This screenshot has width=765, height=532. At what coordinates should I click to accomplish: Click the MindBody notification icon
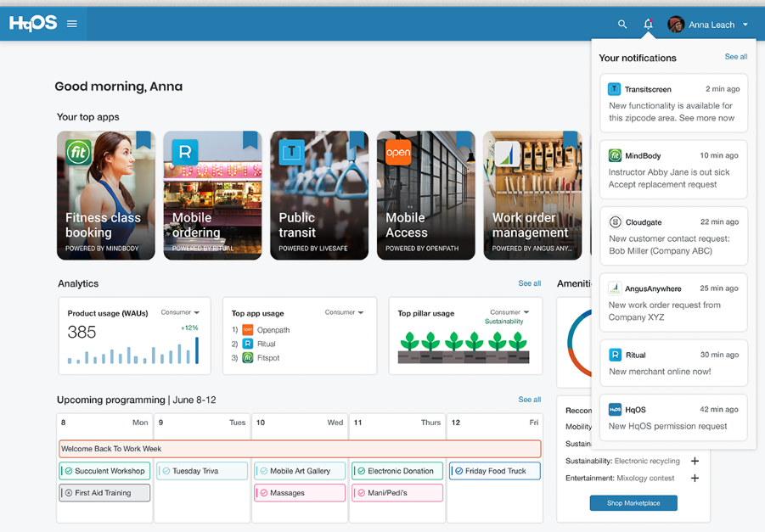click(x=615, y=155)
